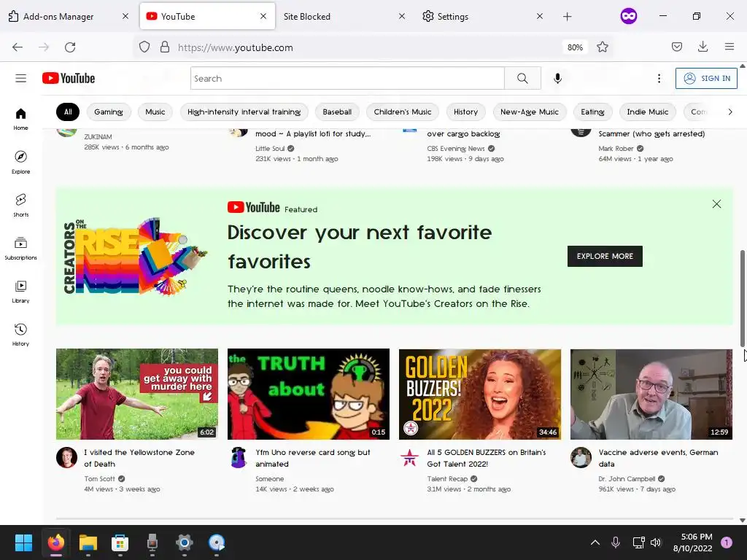This screenshot has width=747, height=560.
Task: Reload the page with refresh icon
Action: 70,47
